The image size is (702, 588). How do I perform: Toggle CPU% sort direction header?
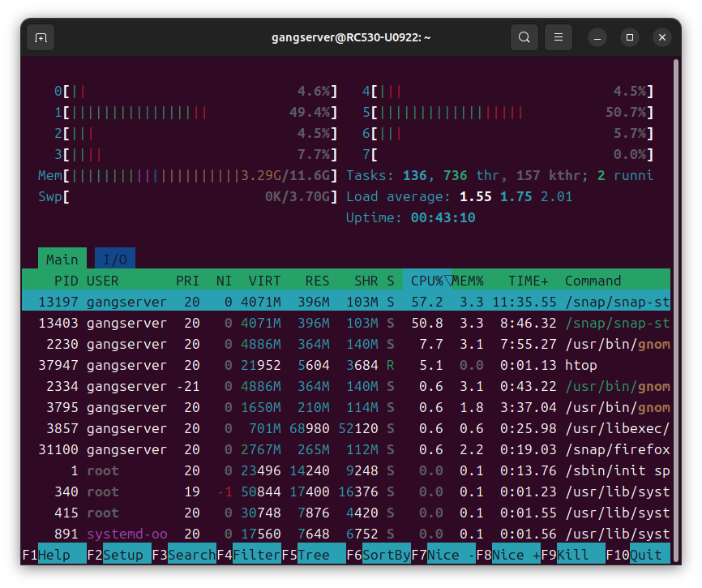click(x=427, y=281)
